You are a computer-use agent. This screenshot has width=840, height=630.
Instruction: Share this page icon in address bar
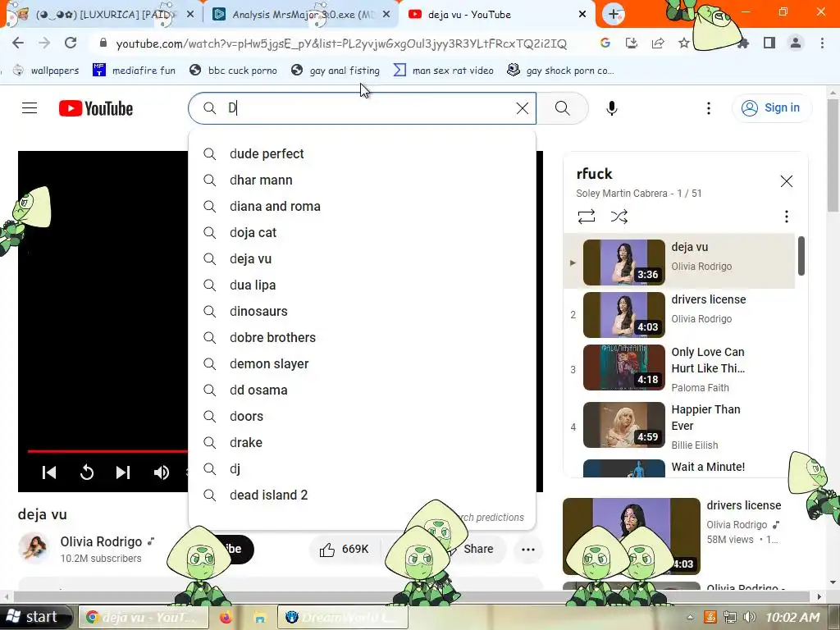click(x=658, y=43)
